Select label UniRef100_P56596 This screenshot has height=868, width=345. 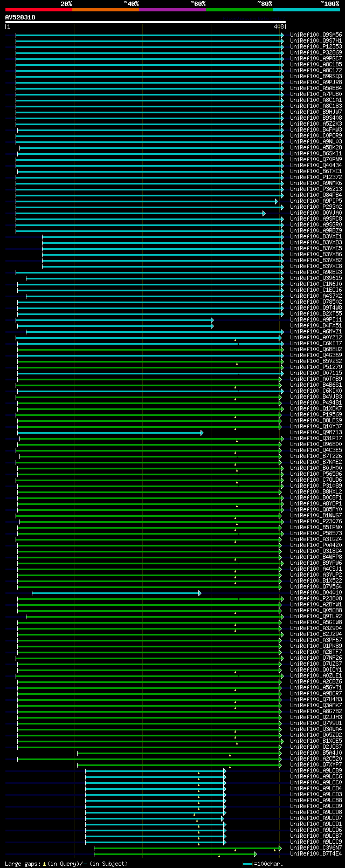pyautogui.click(x=316, y=474)
